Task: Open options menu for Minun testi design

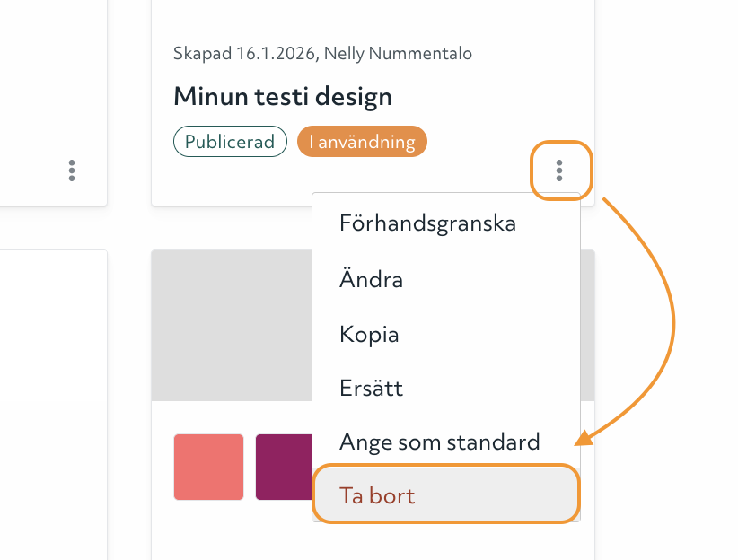Action: click(560, 170)
